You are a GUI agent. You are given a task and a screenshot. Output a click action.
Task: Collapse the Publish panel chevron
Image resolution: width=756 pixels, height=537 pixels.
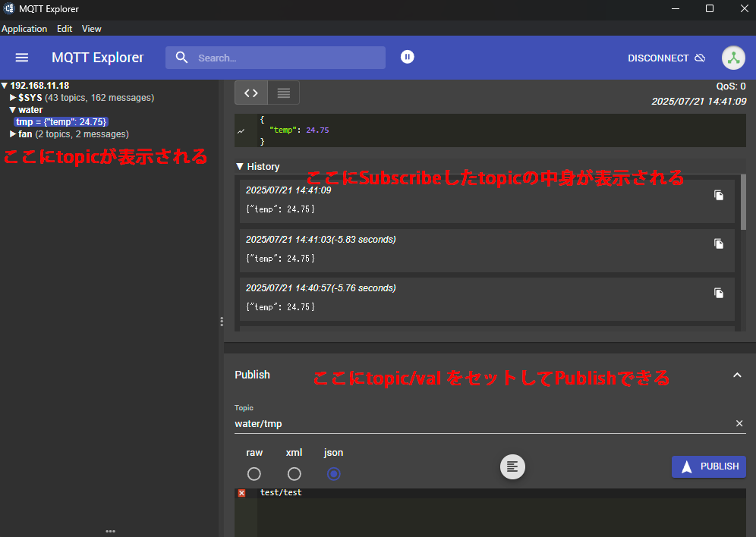[x=737, y=375]
